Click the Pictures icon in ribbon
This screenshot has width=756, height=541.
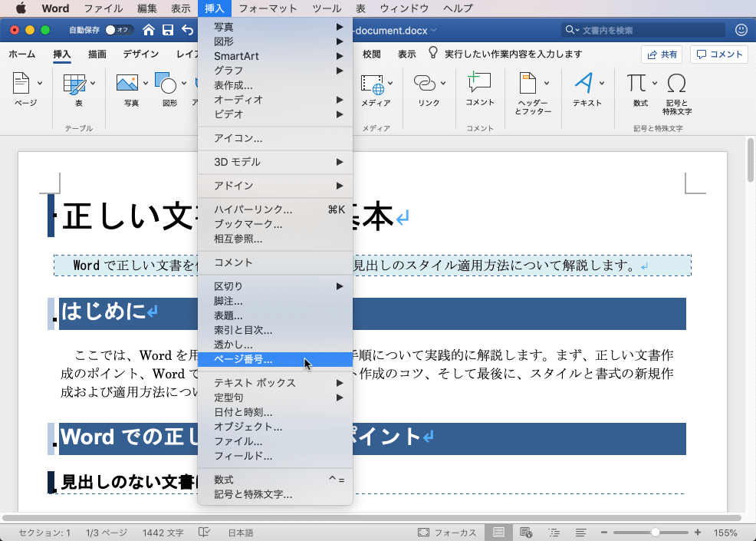pos(127,83)
